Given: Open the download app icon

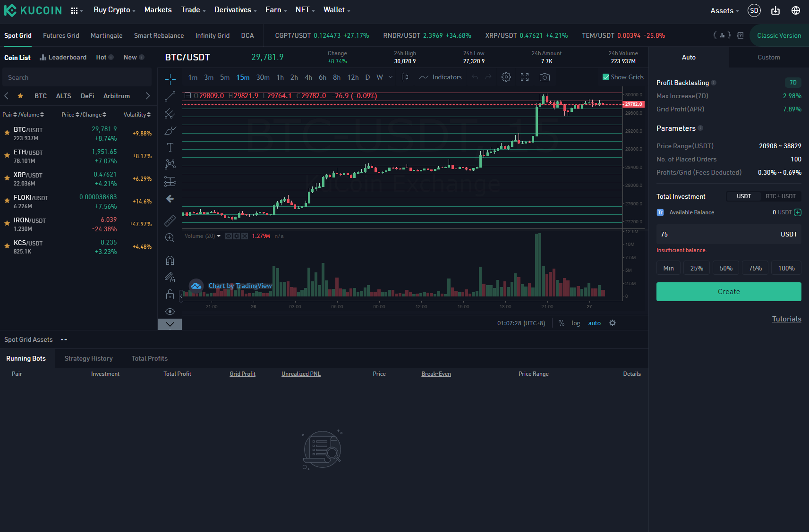Looking at the screenshot, I should click(x=775, y=10).
